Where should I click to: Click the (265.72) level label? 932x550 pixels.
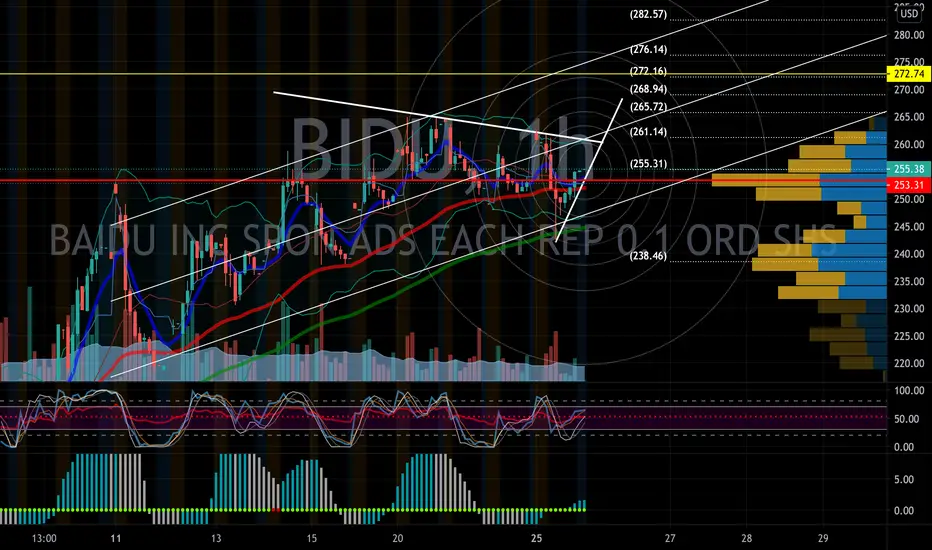click(x=648, y=106)
